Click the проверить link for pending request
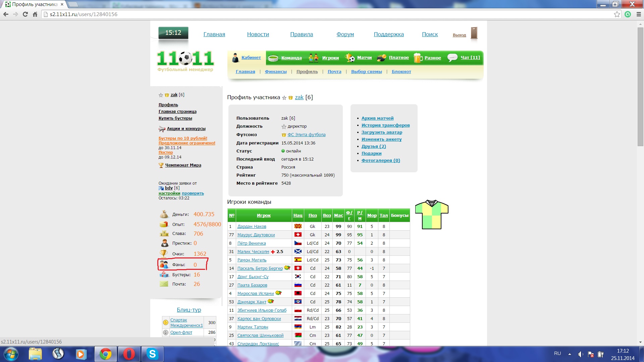This screenshot has width=644, height=362. pyautogui.click(x=193, y=193)
